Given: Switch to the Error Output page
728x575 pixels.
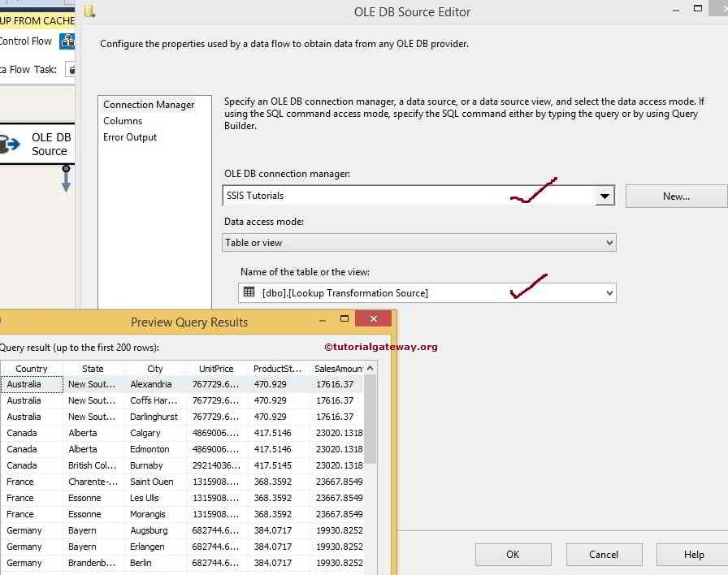Looking at the screenshot, I should [130, 137].
